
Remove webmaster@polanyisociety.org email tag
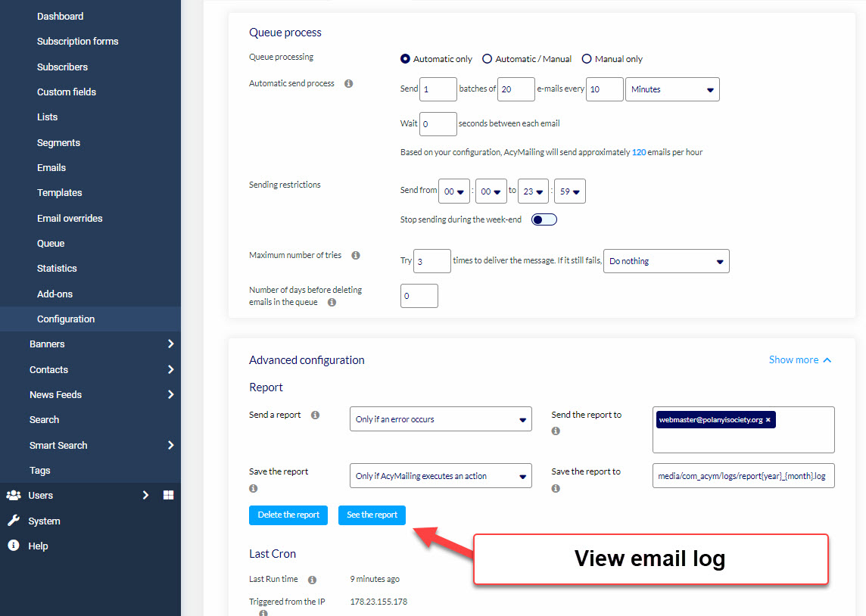pos(768,420)
